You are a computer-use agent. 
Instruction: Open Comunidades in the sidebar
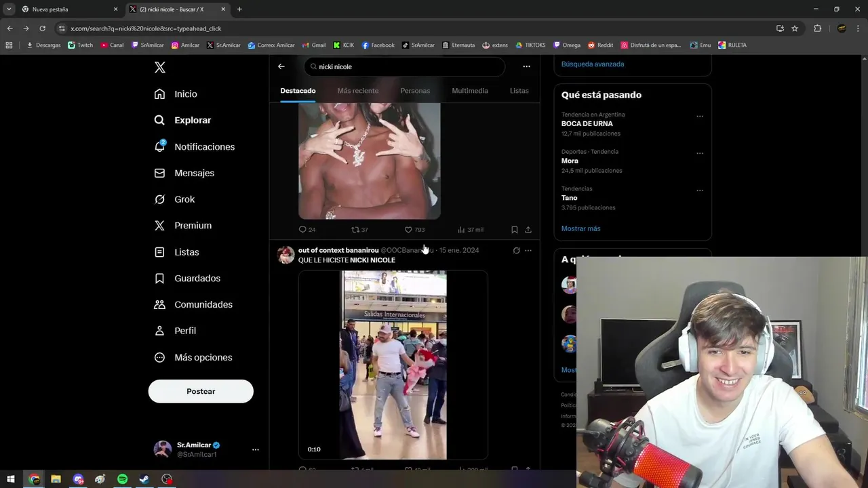point(193,304)
